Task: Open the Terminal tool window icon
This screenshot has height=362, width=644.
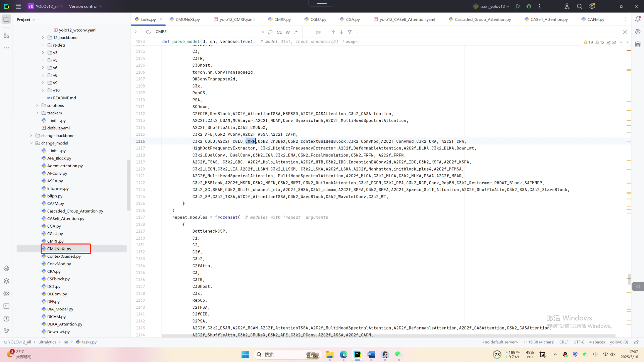Action: point(6,306)
